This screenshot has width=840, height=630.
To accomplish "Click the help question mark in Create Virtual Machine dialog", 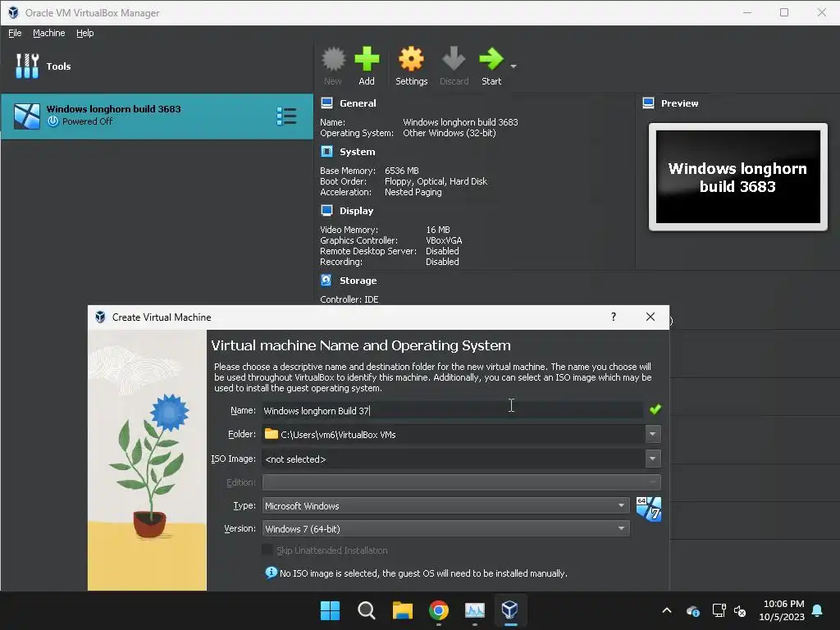I will (614, 317).
